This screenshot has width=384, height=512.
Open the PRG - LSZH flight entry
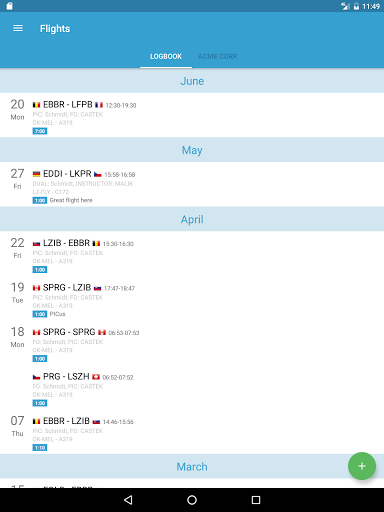click(x=192, y=387)
